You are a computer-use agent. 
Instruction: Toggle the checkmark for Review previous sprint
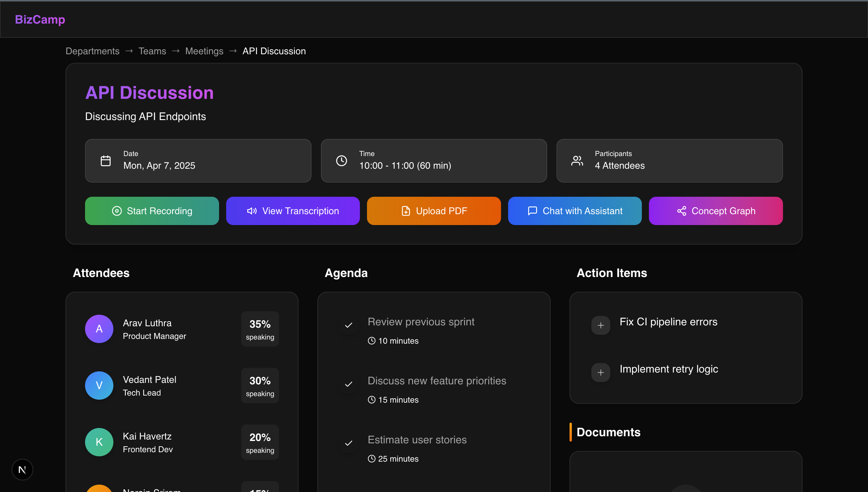click(349, 325)
